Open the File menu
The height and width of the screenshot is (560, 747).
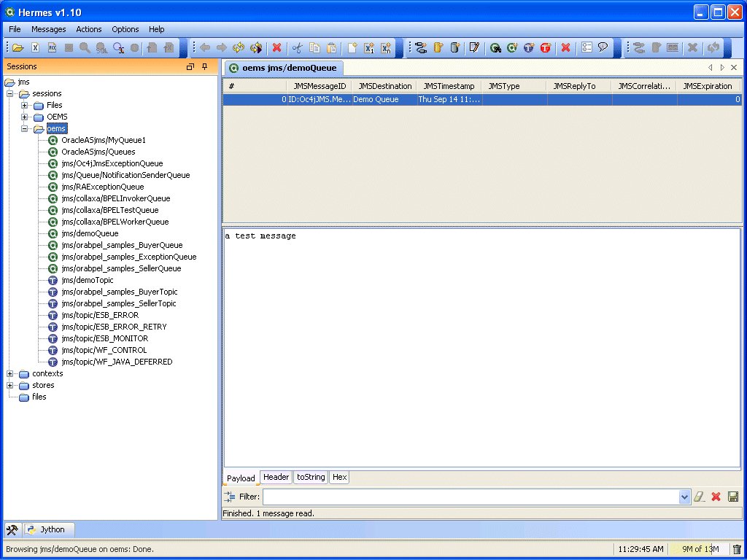(15, 29)
